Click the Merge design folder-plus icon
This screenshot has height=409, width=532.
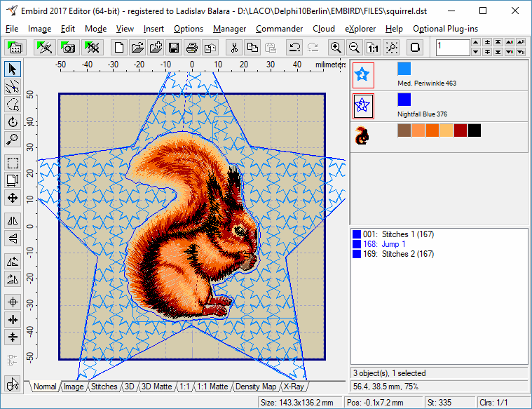pyautogui.click(x=156, y=48)
